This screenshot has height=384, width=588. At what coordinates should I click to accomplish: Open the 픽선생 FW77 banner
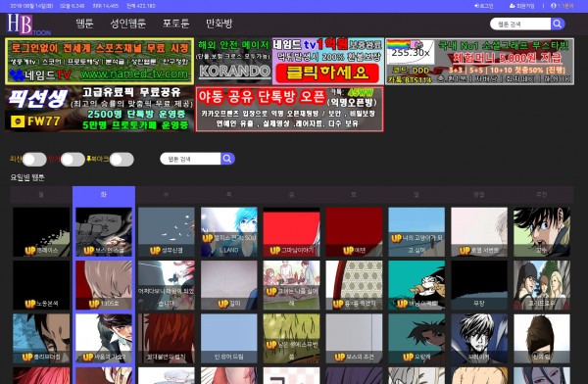[x=99, y=109]
